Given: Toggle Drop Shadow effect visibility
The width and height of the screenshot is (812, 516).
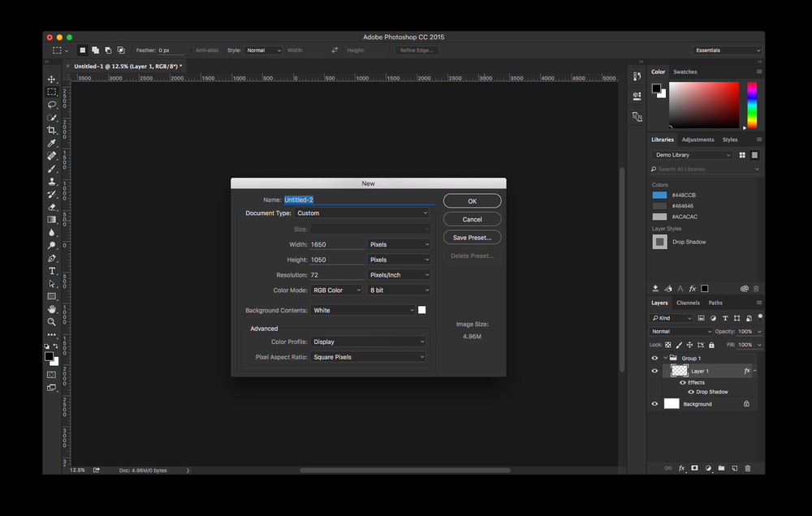Looking at the screenshot, I should (x=691, y=392).
